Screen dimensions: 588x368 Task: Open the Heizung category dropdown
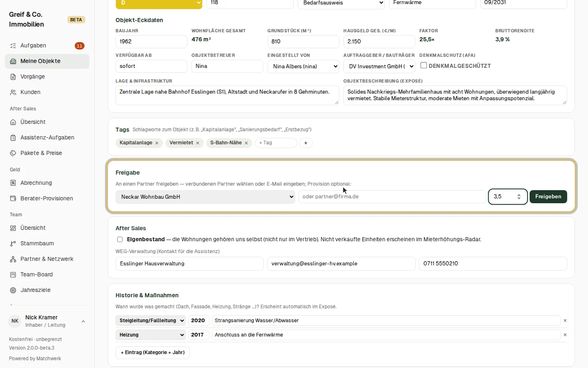[x=151, y=335]
